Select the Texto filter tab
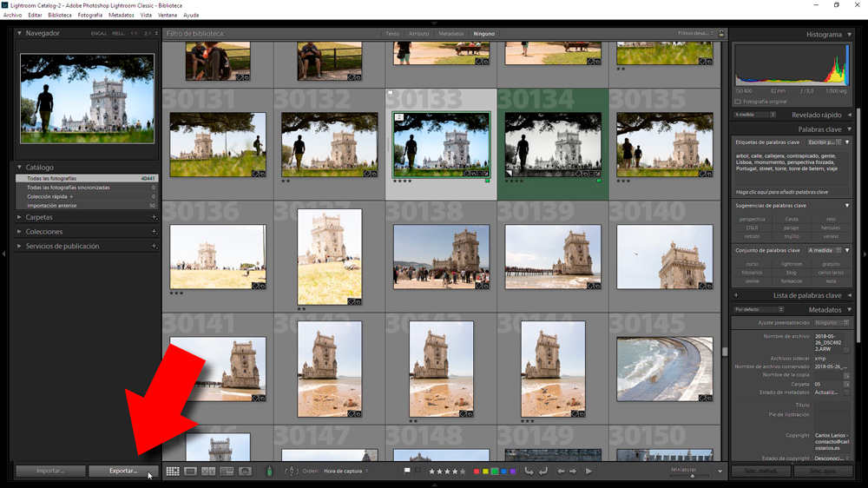Image resolution: width=868 pixels, height=488 pixels. [392, 34]
